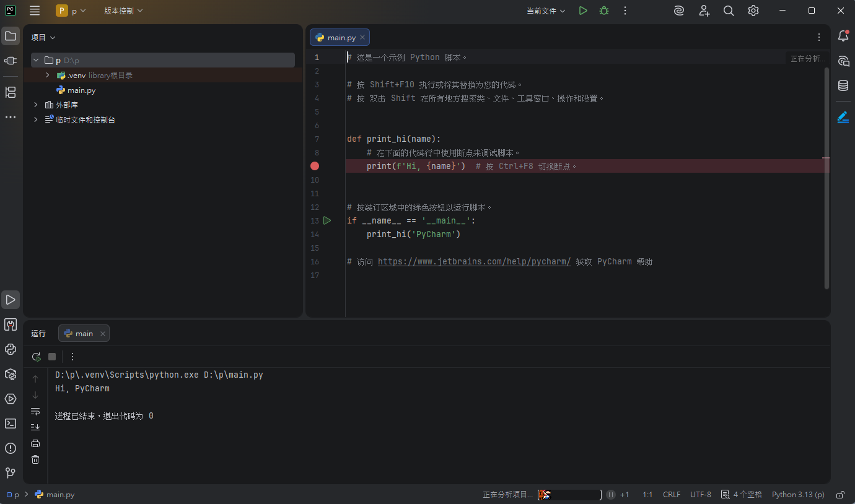Click the blue pencil icon in right sidebar
Image resolution: width=855 pixels, height=504 pixels.
point(843,117)
